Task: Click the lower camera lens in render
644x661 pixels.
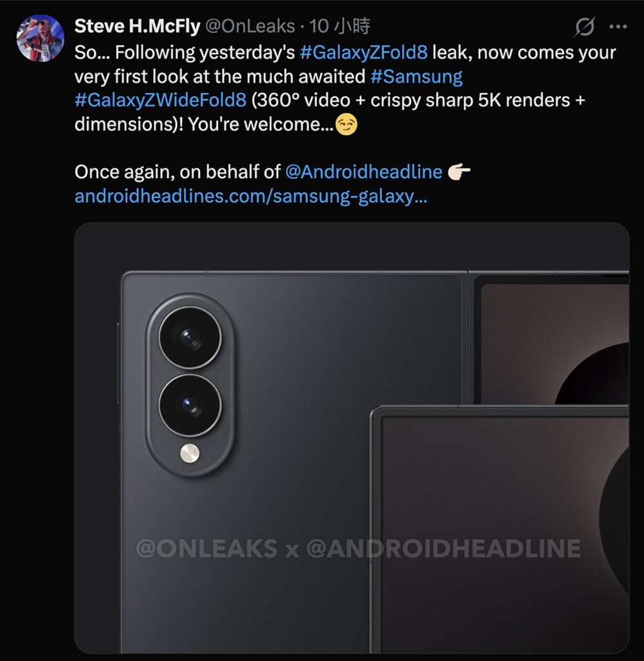Action: tap(190, 405)
